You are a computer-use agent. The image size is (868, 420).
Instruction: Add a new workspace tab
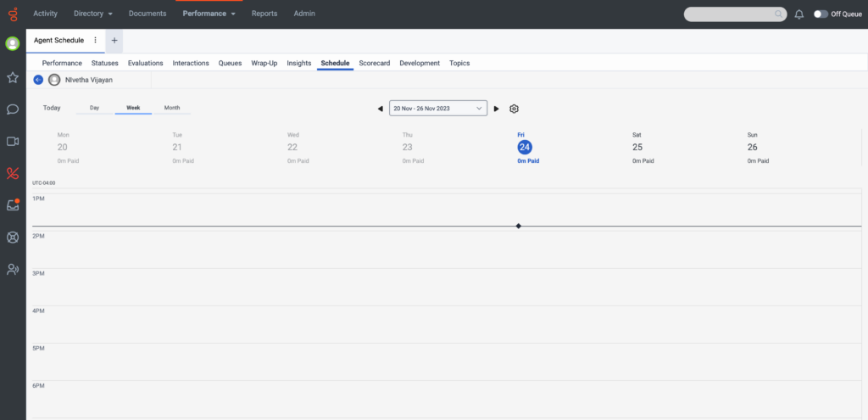(114, 41)
